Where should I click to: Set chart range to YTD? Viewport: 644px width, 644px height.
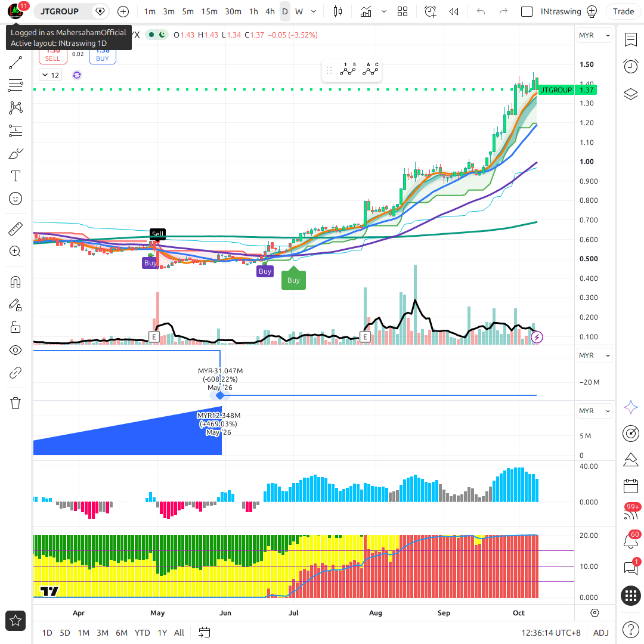point(142,633)
